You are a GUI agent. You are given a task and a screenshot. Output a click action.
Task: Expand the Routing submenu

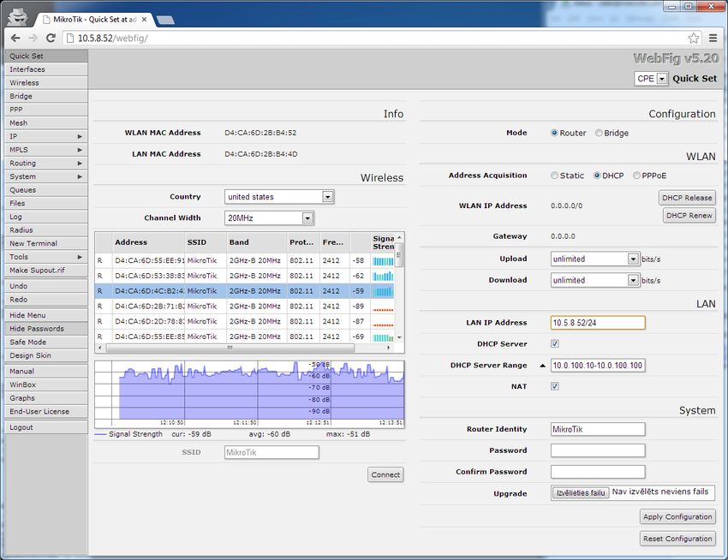[x=46, y=164]
